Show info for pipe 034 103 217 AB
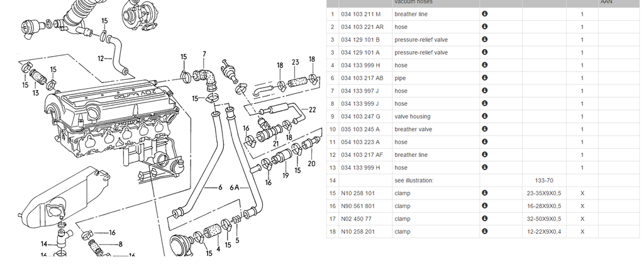644x279 pixels. (x=484, y=78)
